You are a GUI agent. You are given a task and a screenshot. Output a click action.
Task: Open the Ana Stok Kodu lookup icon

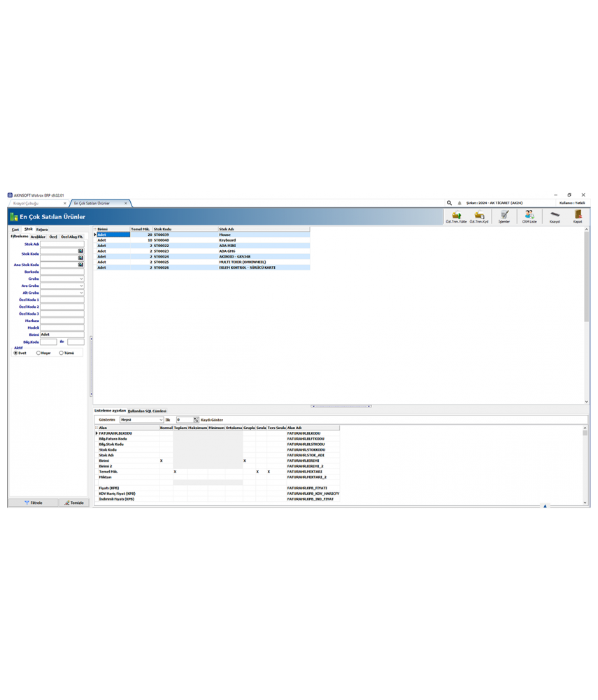pyautogui.click(x=81, y=264)
